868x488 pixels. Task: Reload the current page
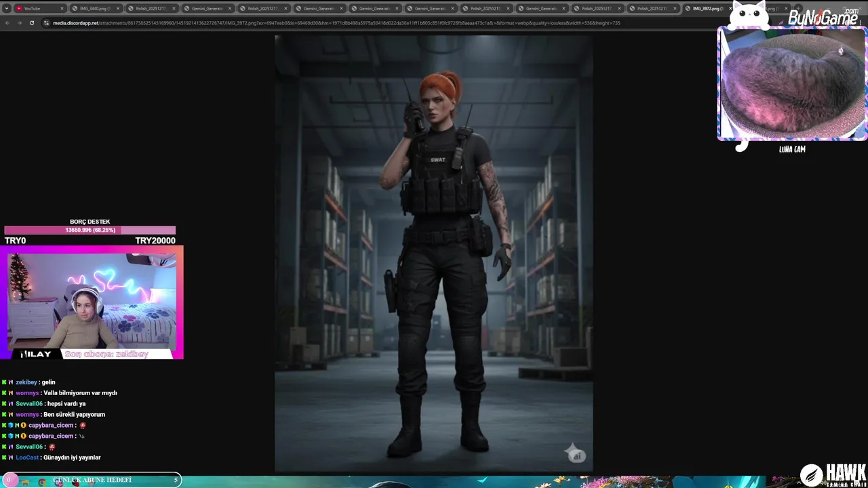pyautogui.click(x=32, y=23)
